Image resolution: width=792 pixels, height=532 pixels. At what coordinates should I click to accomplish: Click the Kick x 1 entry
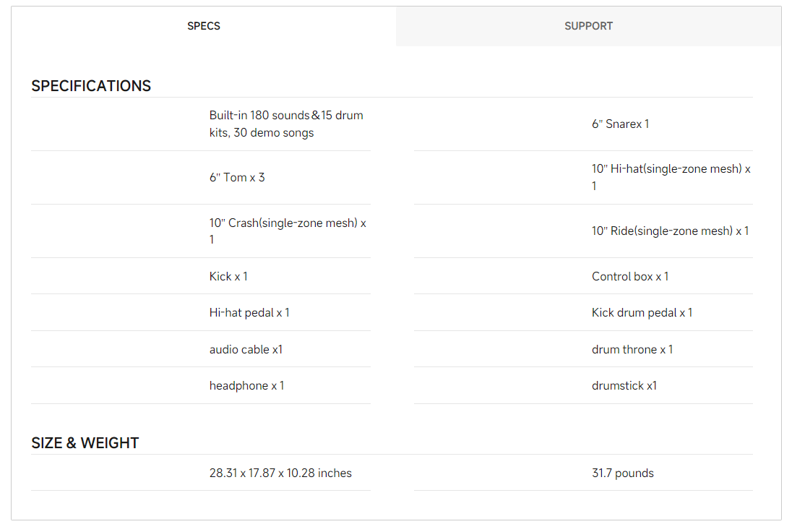[x=228, y=277]
